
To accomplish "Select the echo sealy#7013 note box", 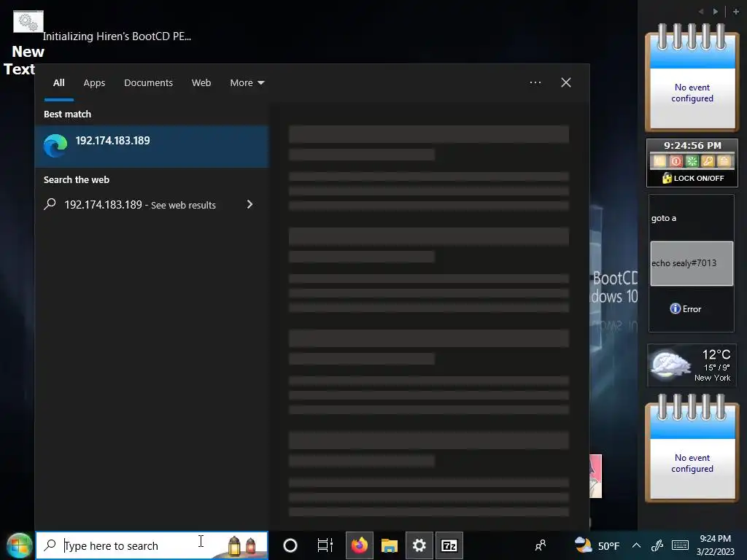I will (x=692, y=263).
